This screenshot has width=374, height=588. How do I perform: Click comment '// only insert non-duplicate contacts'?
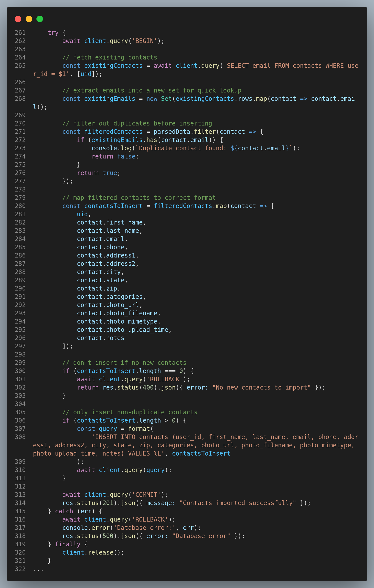coord(130,412)
